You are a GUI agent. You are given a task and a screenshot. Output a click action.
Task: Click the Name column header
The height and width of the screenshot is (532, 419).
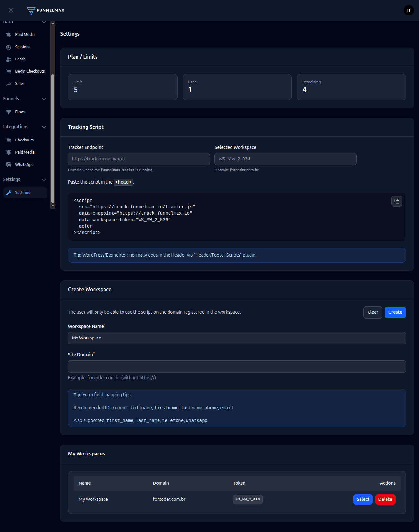(x=85, y=483)
